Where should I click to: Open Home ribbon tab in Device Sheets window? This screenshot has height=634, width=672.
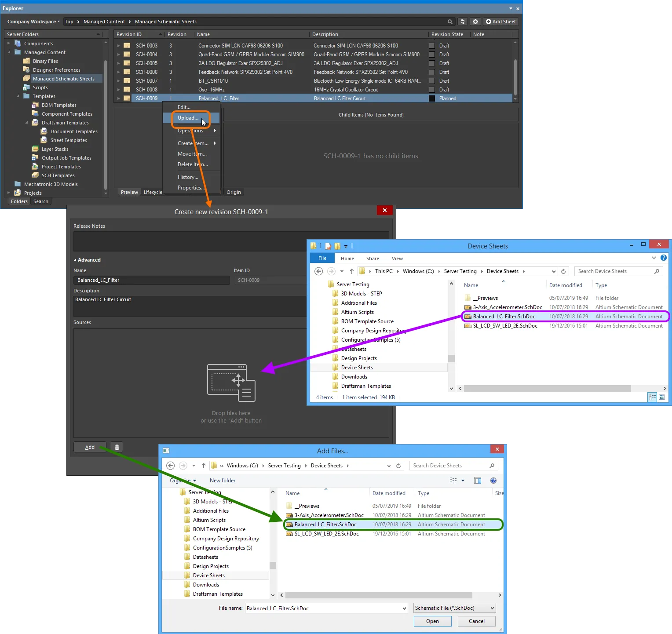pos(347,259)
